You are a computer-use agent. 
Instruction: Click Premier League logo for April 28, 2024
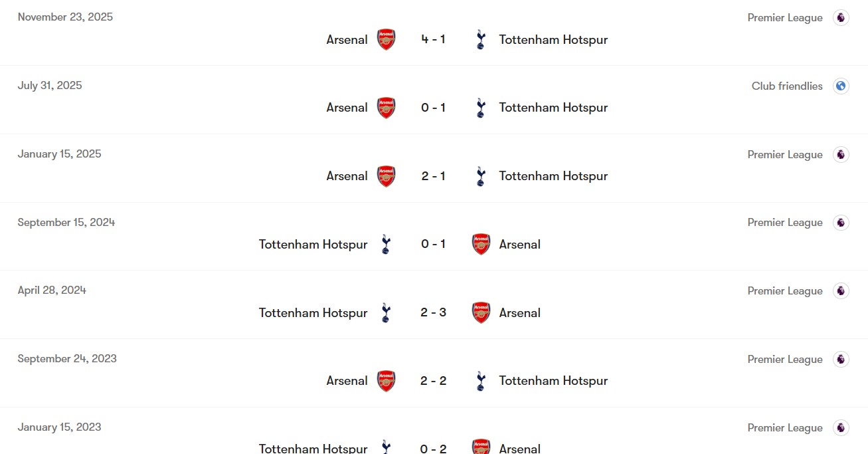pyautogui.click(x=841, y=291)
